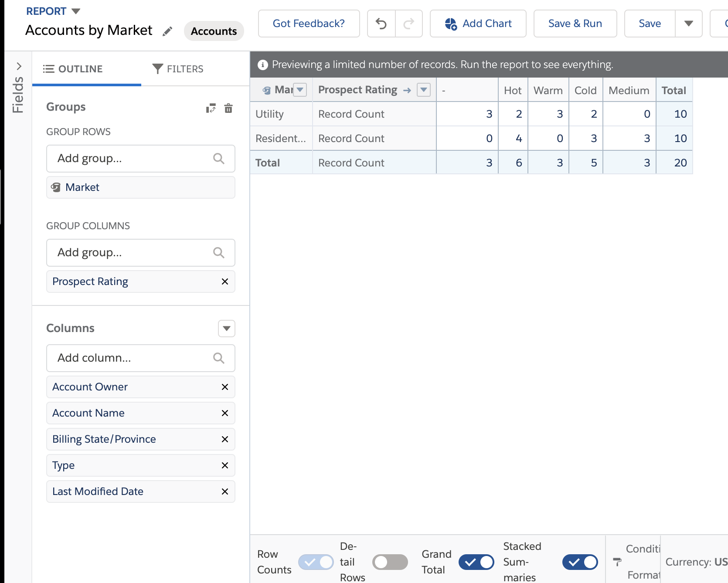Click the swap rows and columns icon

[211, 108]
